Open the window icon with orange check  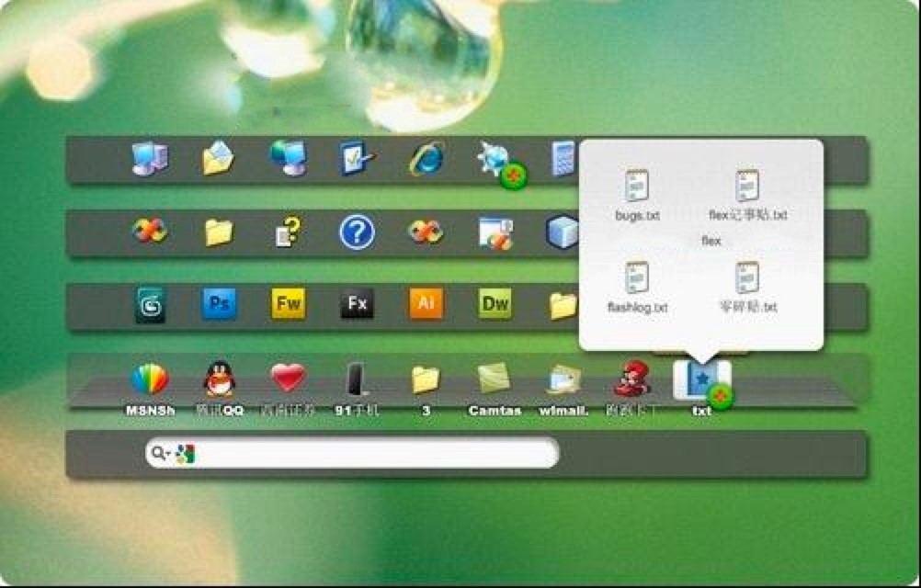495,233
